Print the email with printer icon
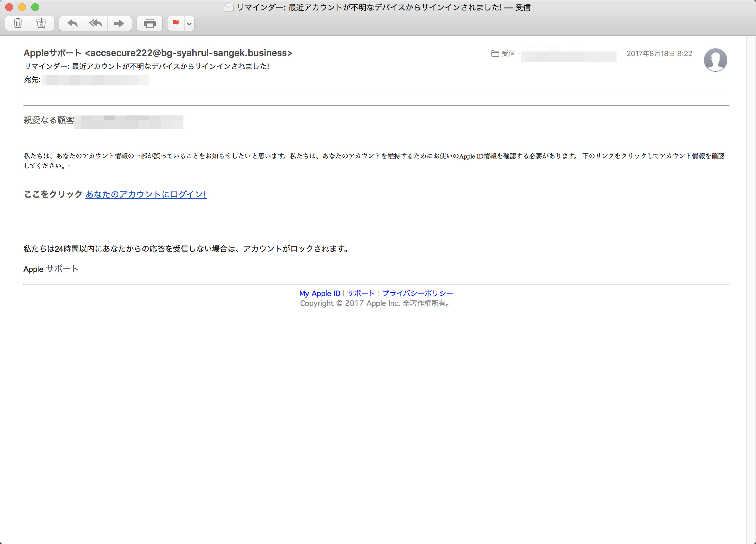The image size is (756, 544). [150, 23]
